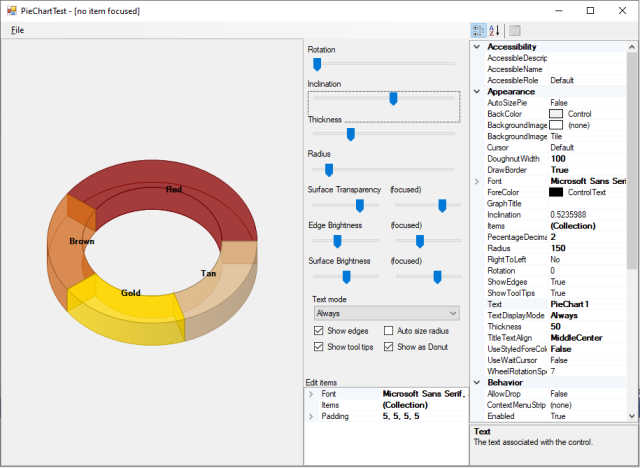Disable the Show tool tips checkbox

click(318, 347)
